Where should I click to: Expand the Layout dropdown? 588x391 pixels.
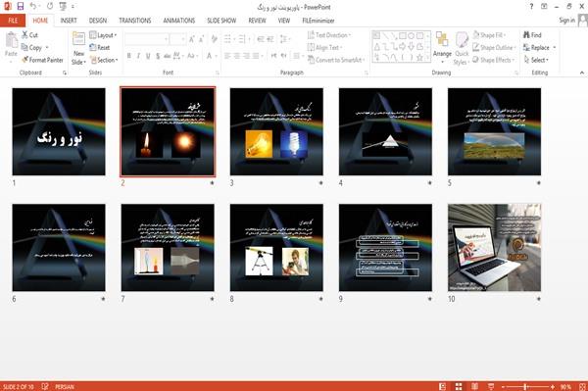(x=104, y=35)
